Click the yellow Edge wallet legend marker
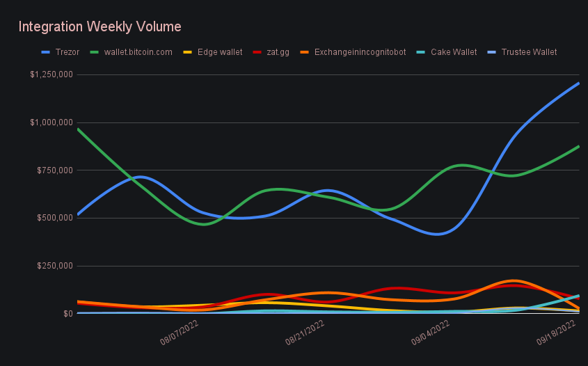Image resolution: width=588 pixels, height=366 pixels. pos(188,52)
